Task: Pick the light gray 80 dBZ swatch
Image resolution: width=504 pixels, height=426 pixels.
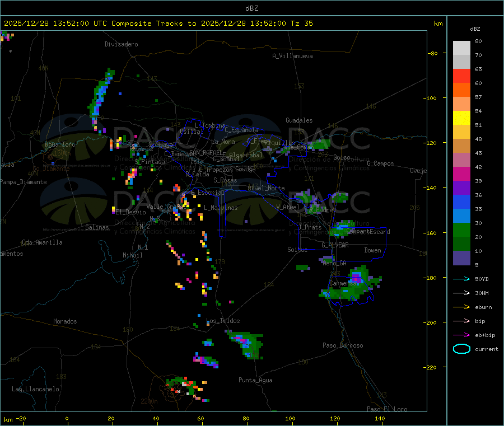Action: [x=461, y=48]
